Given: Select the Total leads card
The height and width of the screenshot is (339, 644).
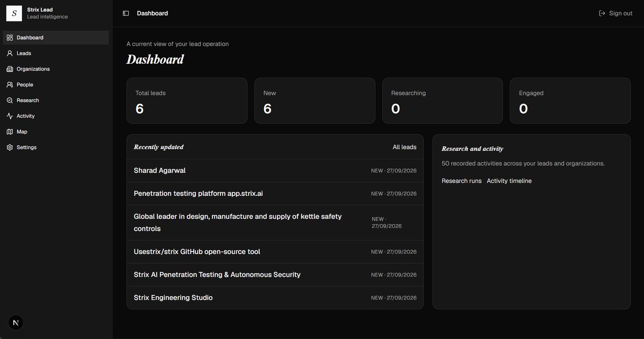Looking at the screenshot, I should coord(187,101).
